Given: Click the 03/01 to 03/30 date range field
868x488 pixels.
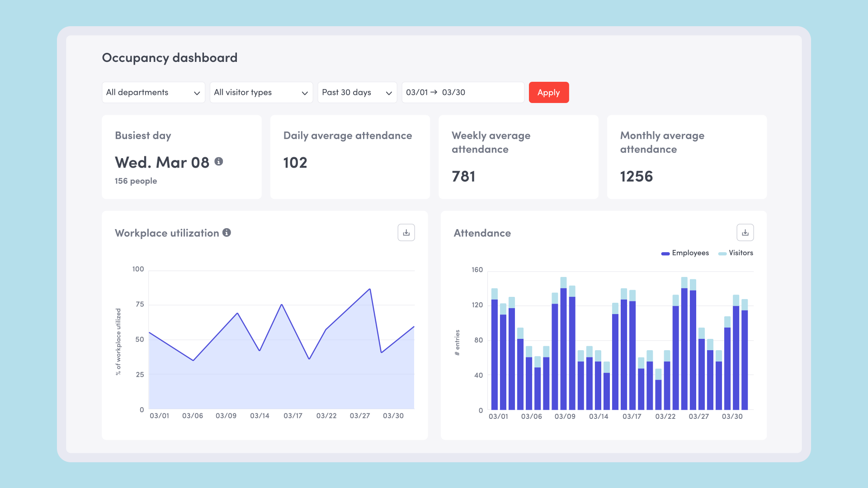Looking at the screenshot, I should pos(462,93).
